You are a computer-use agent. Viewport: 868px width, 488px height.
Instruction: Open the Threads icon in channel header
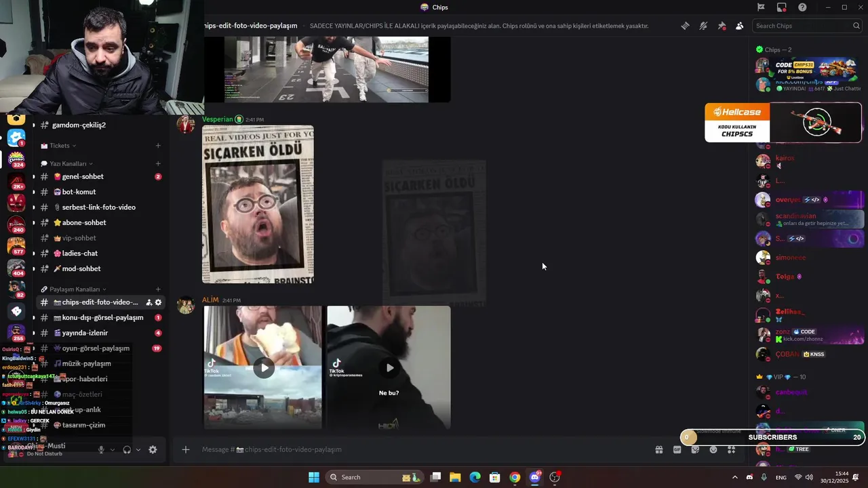tap(686, 26)
